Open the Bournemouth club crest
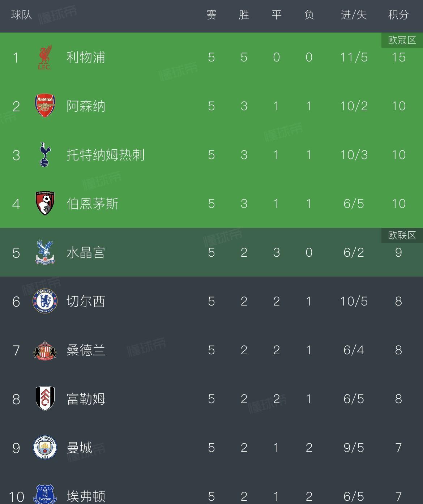 tap(45, 204)
